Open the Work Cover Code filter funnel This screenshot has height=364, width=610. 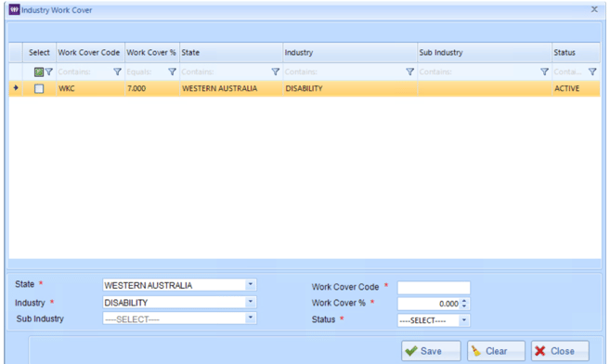(117, 71)
